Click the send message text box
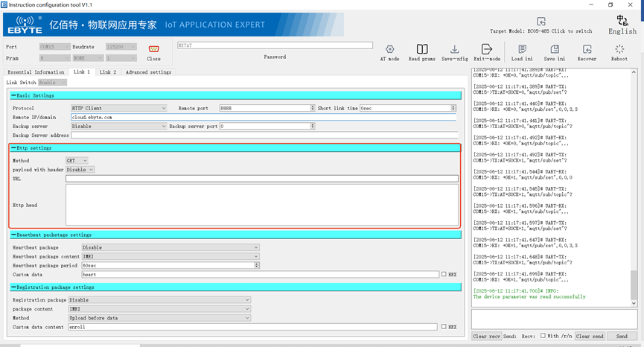 point(555,319)
